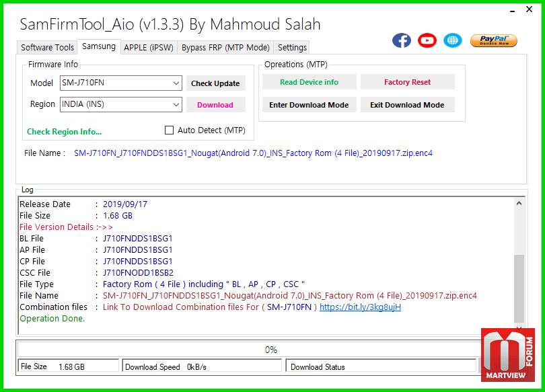Click Enter Download Mode button
The height and width of the screenshot is (392, 545).
click(310, 105)
